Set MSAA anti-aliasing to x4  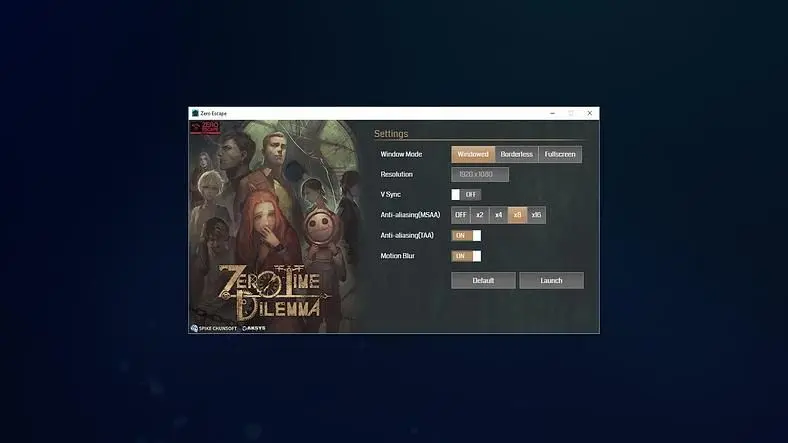tap(499, 215)
